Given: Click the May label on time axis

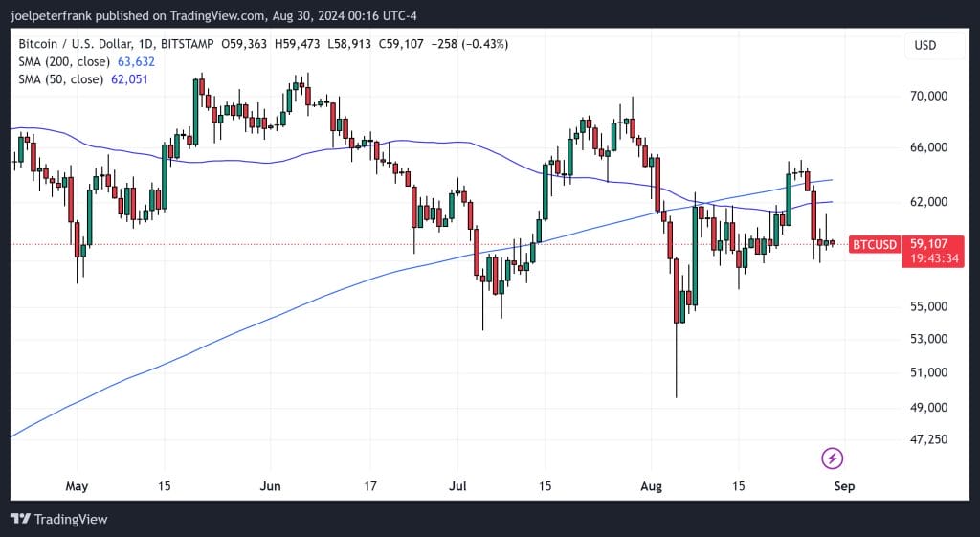Looking at the screenshot, I should (x=77, y=486).
